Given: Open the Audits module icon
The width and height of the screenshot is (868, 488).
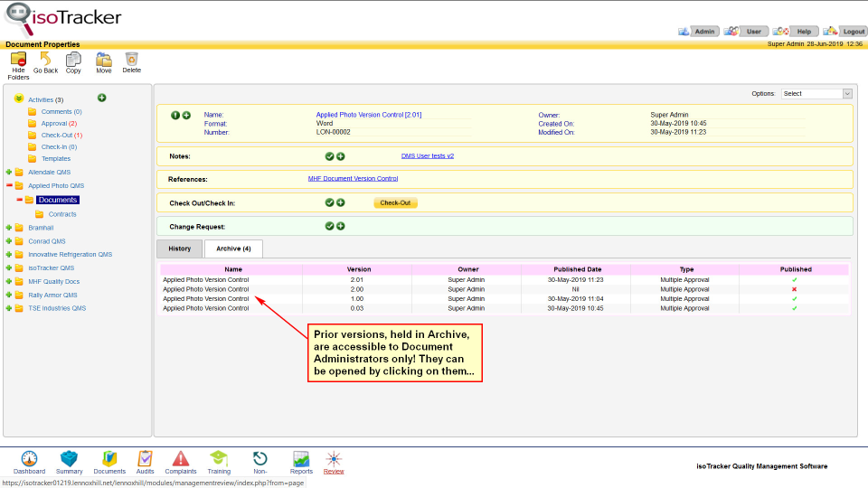Looking at the screenshot, I should (x=145, y=459).
